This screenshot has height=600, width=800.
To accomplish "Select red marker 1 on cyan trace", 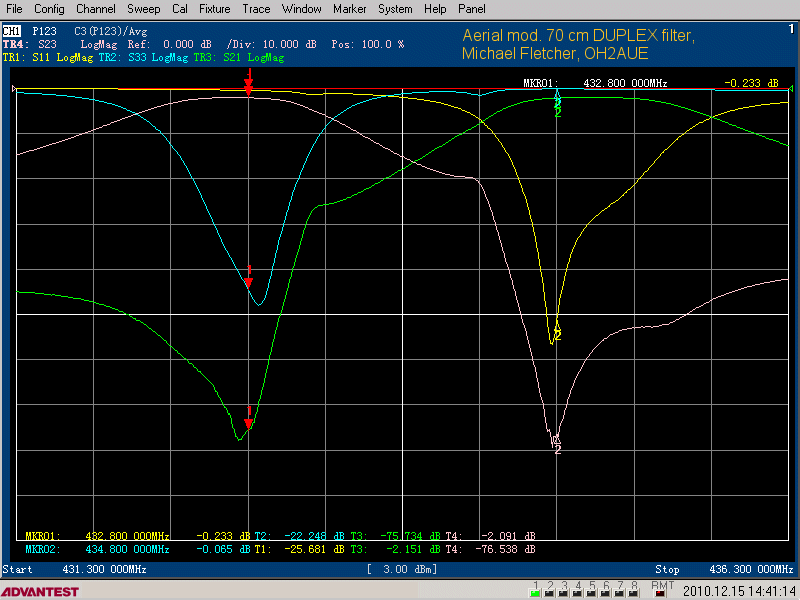I will [x=249, y=283].
